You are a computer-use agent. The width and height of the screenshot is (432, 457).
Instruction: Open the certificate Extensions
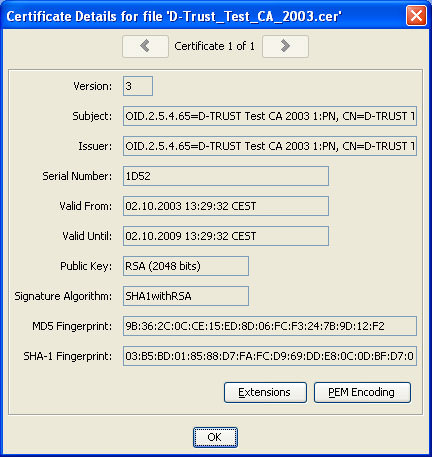click(265, 392)
